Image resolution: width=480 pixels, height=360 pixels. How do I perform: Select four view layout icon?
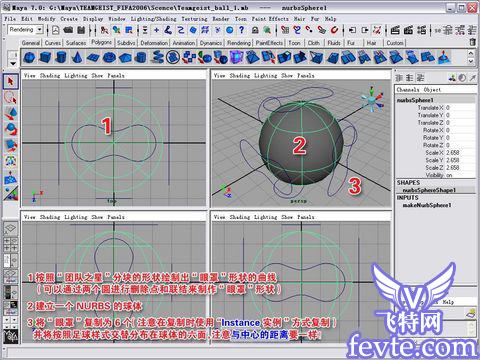(11, 244)
